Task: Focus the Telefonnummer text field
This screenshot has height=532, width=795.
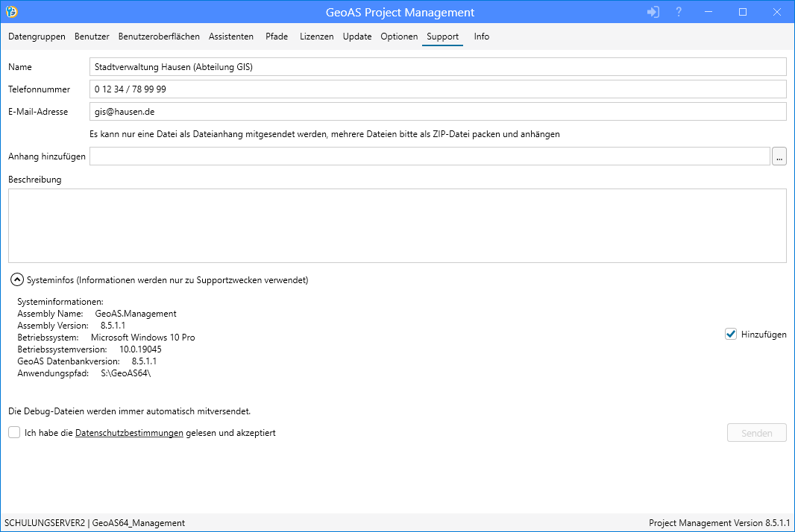Action: pyautogui.click(x=438, y=89)
